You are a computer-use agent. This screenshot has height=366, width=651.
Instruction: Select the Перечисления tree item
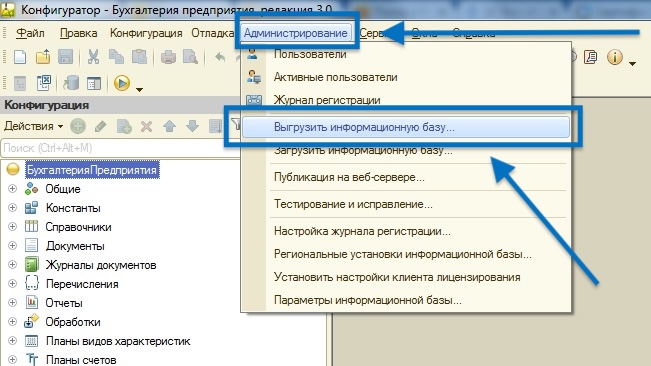point(82,284)
